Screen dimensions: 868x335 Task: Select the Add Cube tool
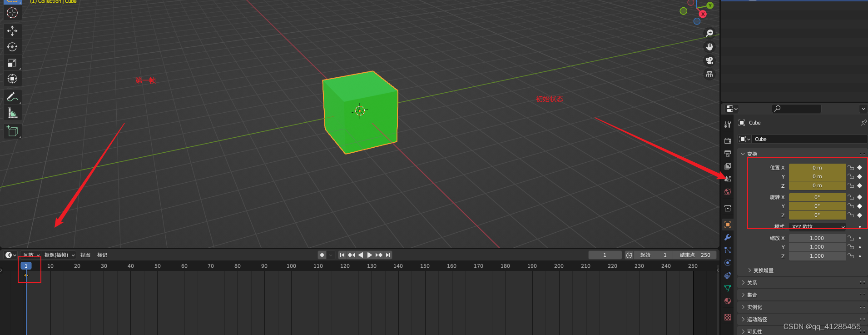coord(12,131)
